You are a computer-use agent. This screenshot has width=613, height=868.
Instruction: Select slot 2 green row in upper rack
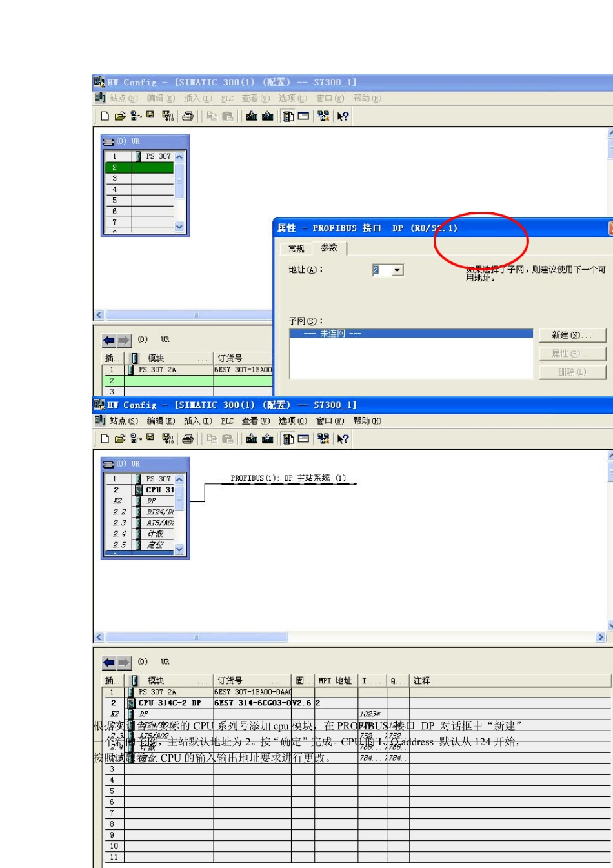[139, 167]
